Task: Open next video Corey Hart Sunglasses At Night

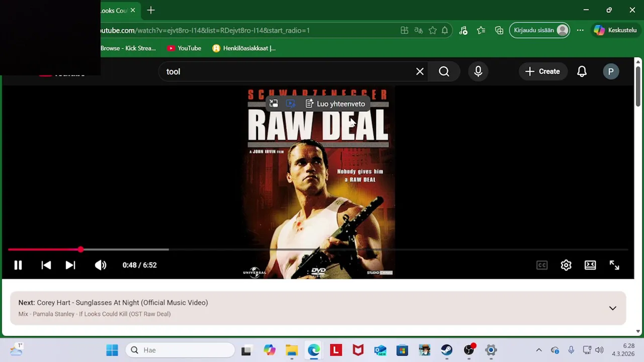Action: (x=122, y=303)
